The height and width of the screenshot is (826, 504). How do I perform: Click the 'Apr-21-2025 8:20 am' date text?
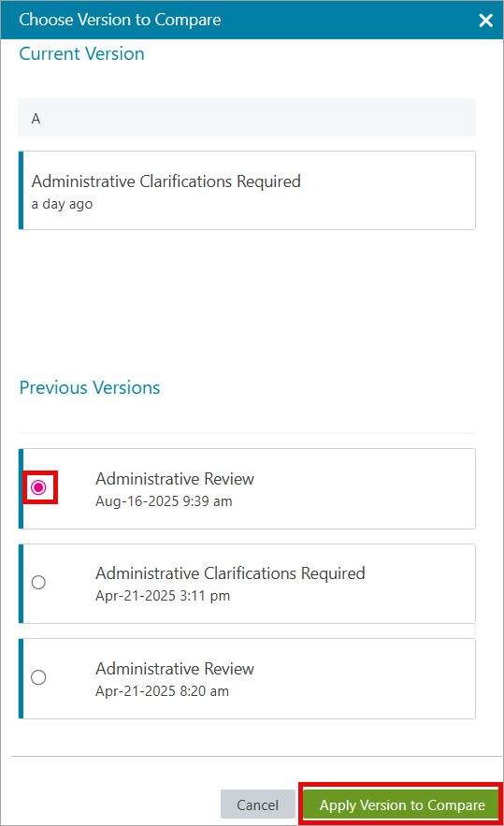click(162, 691)
